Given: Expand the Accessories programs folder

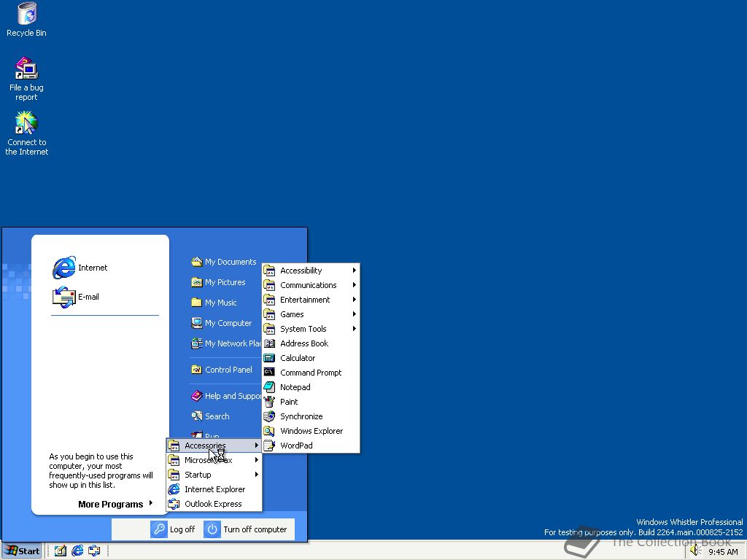Looking at the screenshot, I should pyautogui.click(x=214, y=446).
